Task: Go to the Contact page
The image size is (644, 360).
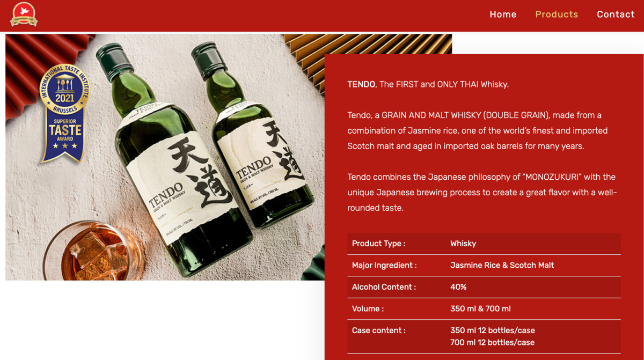Action: (616, 14)
